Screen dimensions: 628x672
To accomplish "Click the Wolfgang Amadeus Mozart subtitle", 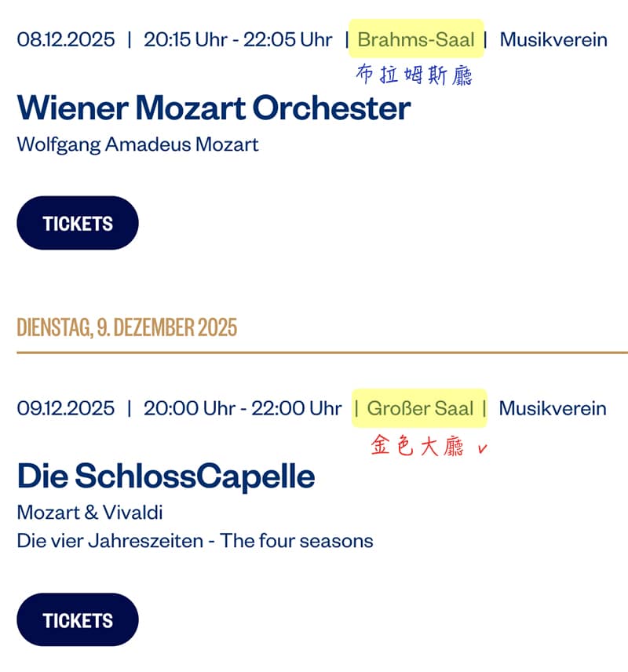I will coord(137,144).
